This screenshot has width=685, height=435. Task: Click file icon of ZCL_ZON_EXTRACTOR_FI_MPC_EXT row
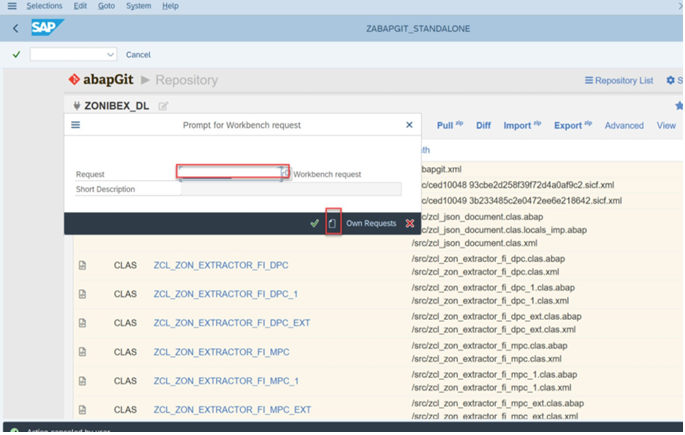pyautogui.click(x=82, y=410)
